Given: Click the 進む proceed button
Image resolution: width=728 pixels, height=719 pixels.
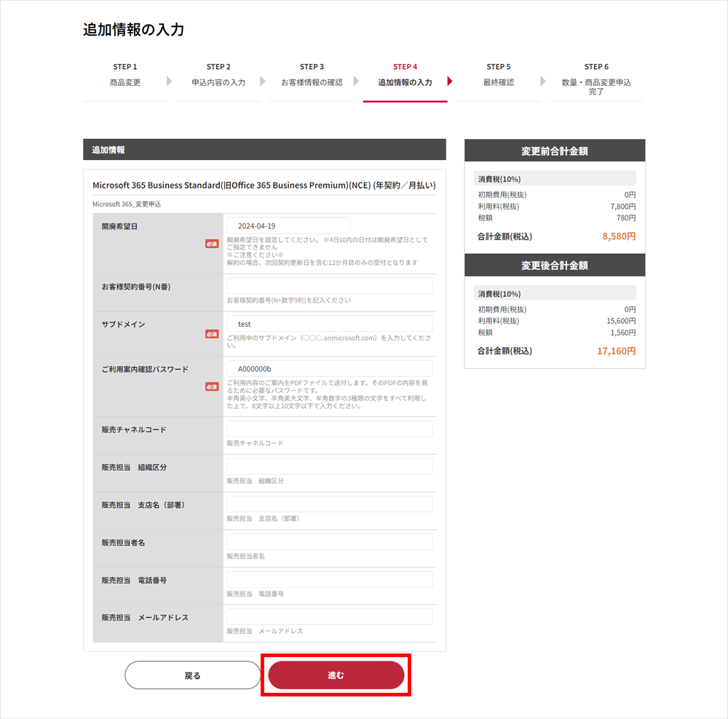Looking at the screenshot, I should pyautogui.click(x=336, y=675).
